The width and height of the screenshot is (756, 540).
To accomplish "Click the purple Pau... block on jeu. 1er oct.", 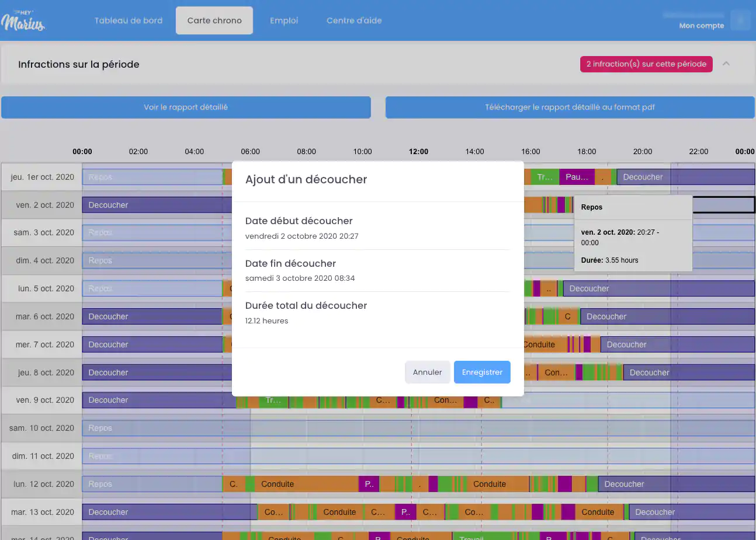I will [577, 177].
